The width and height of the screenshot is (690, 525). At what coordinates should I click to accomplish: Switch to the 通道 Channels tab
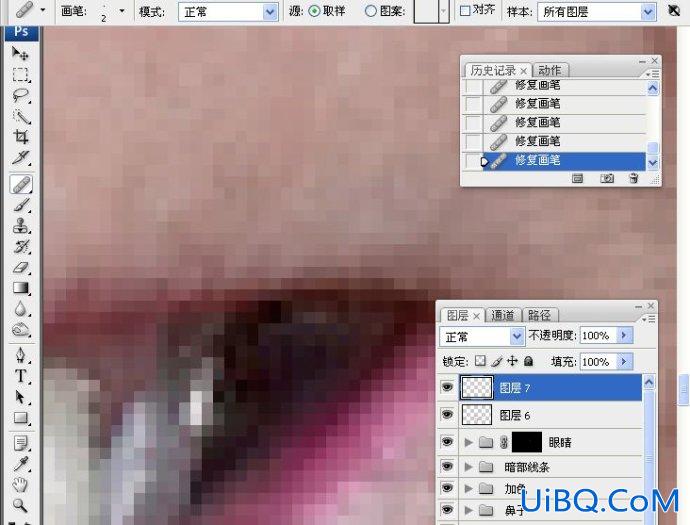point(503,315)
